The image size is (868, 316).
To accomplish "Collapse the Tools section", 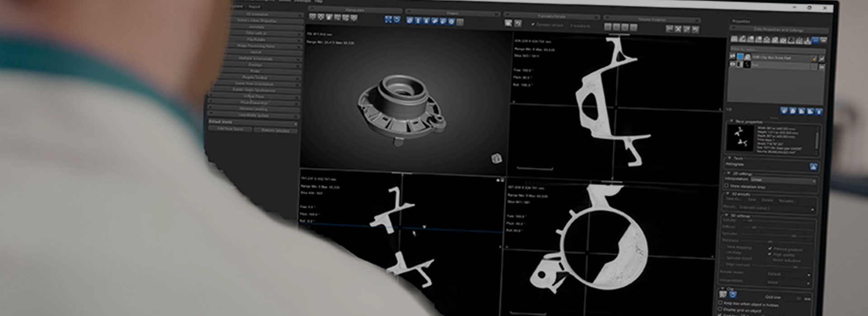I will tap(729, 158).
